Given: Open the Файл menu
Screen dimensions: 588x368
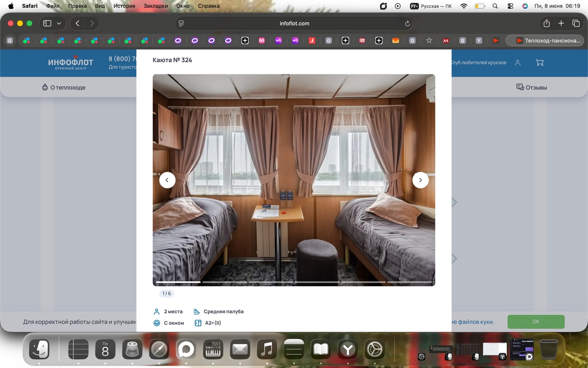Looking at the screenshot, I should click(53, 6).
